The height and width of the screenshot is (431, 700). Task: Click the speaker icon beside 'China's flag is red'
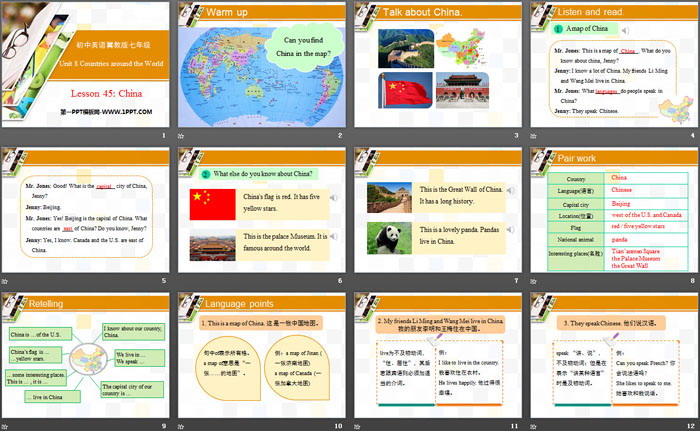[x=333, y=197]
